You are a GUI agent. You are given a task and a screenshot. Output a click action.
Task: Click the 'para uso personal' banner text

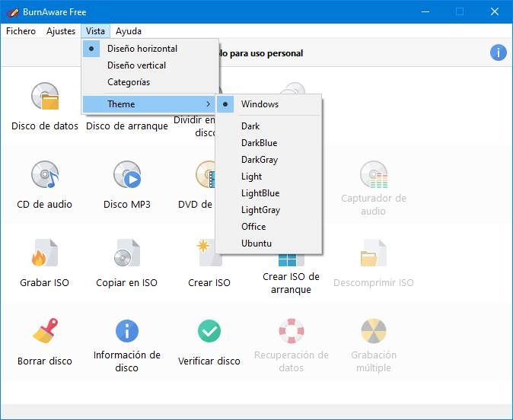click(x=266, y=53)
